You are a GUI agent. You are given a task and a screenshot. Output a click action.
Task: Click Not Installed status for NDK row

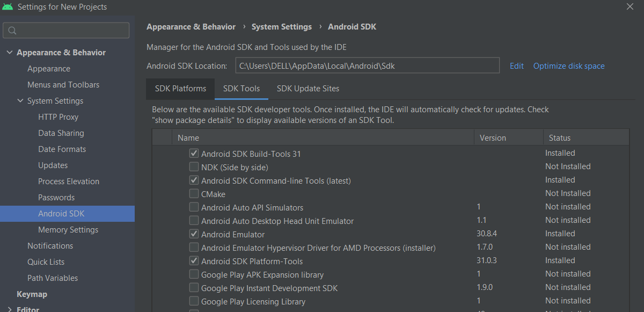(x=568, y=166)
